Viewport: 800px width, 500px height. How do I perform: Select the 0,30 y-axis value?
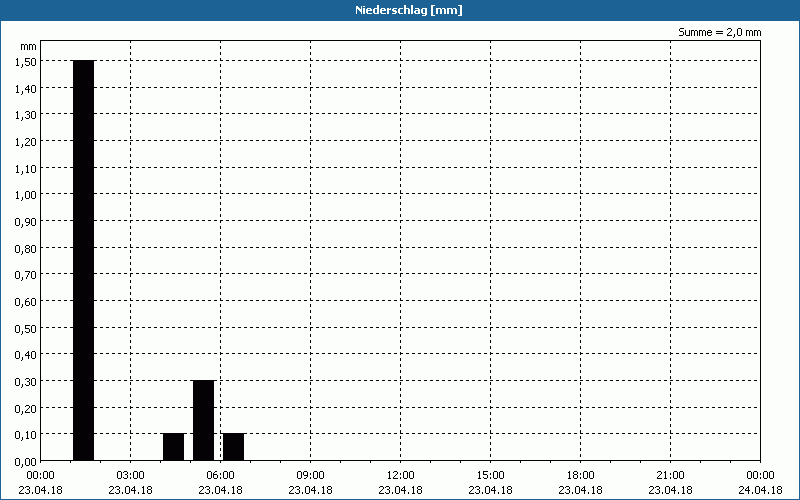coord(26,382)
